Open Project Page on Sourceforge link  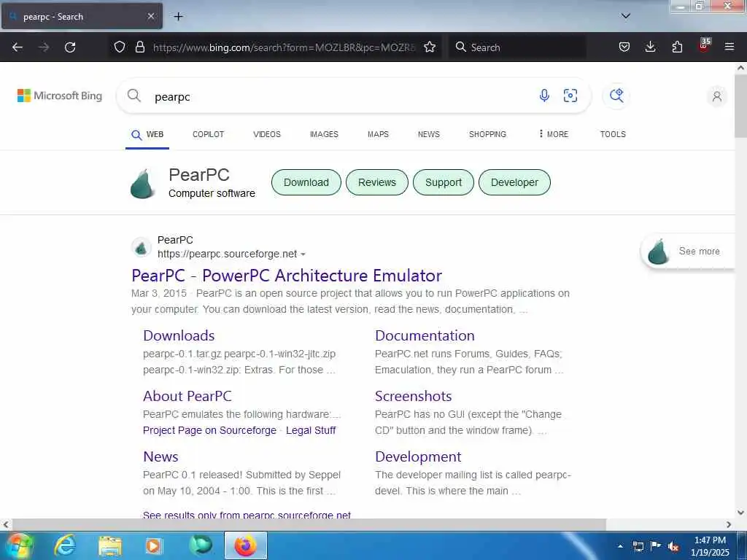click(209, 430)
